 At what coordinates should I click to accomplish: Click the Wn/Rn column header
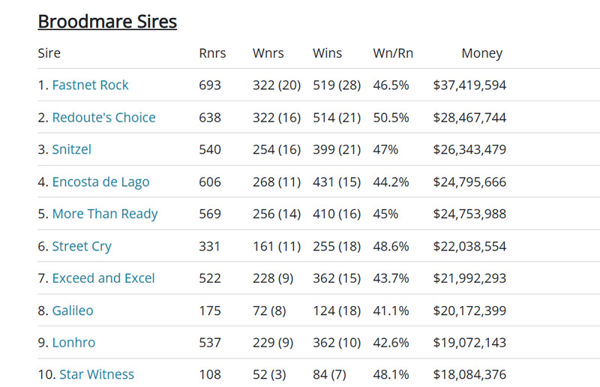[393, 53]
